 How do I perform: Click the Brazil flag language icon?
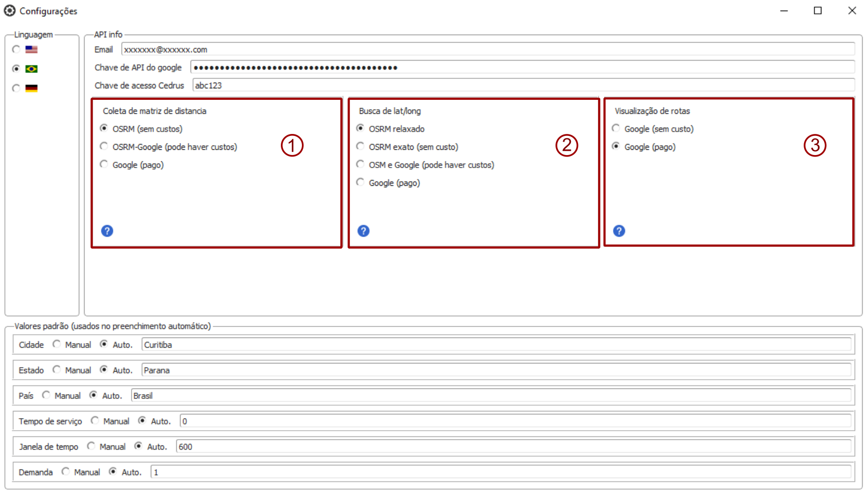pos(32,69)
